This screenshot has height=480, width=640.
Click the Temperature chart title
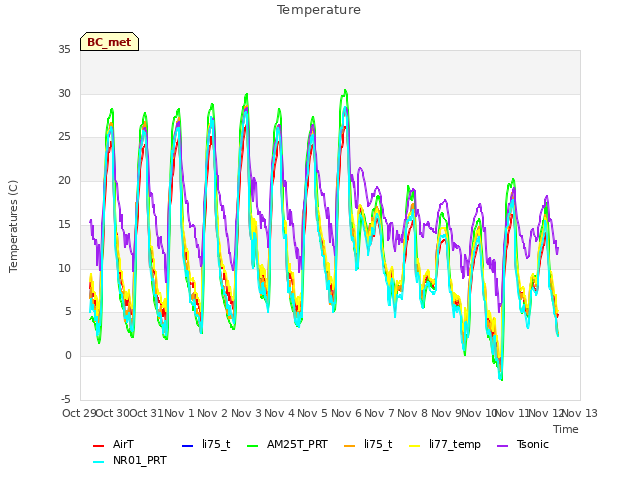click(x=319, y=10)
